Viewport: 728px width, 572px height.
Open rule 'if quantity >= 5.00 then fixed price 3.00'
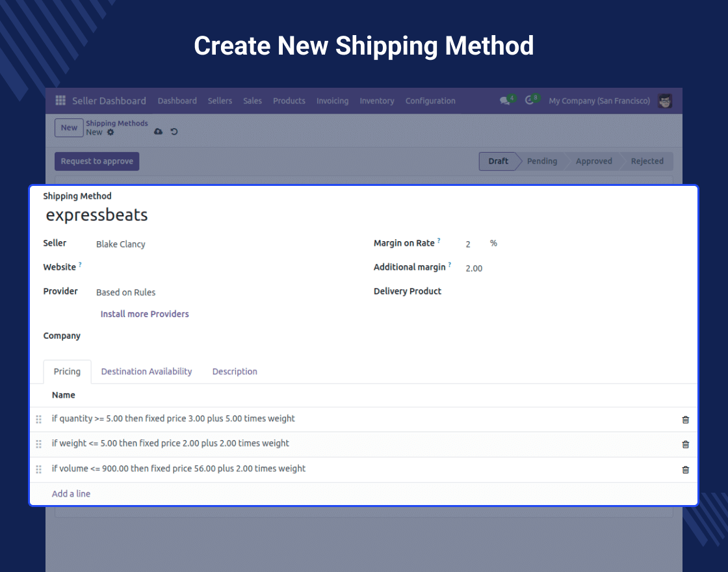pos(173,419)
